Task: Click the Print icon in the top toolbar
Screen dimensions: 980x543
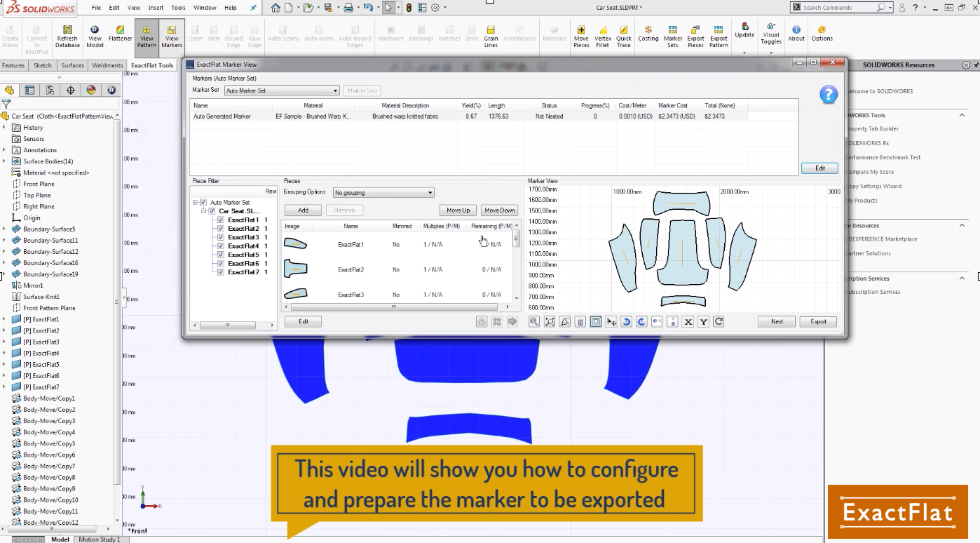Action: tap(348, 8)
